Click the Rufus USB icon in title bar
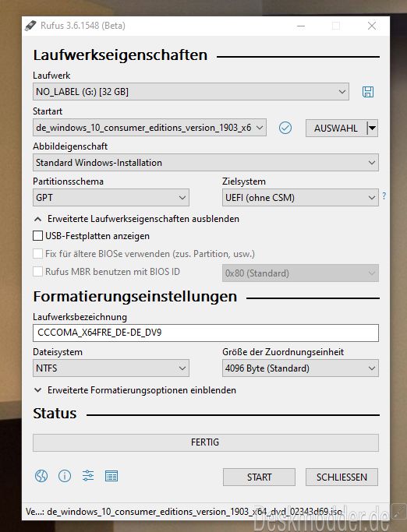Viewport: 407px width, 532px height. [30, 26]
